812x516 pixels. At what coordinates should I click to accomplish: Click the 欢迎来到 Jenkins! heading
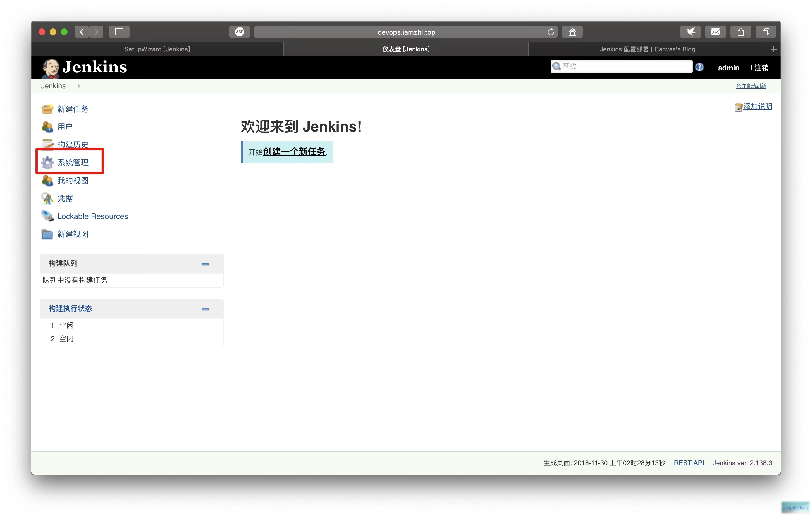point(301,127)
